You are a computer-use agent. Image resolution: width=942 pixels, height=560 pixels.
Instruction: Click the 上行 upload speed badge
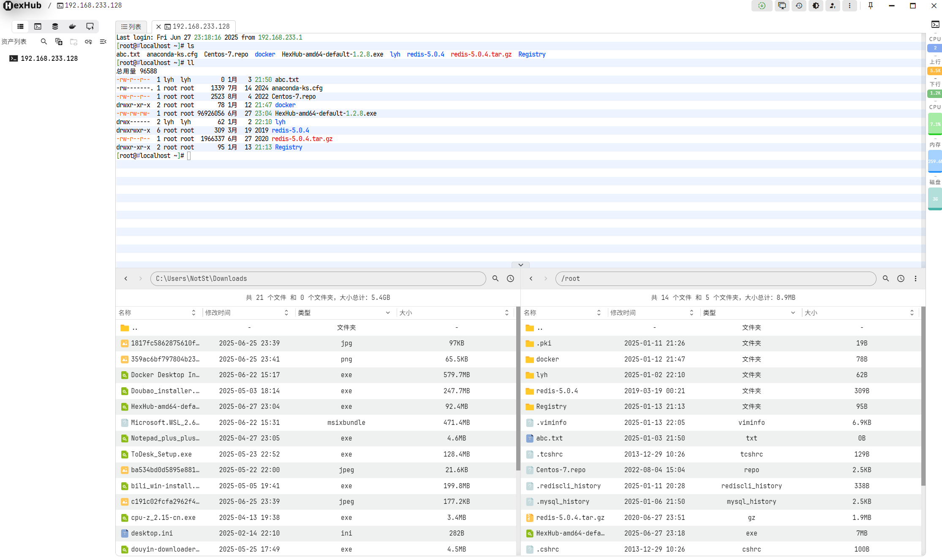[x=935, y=71]
